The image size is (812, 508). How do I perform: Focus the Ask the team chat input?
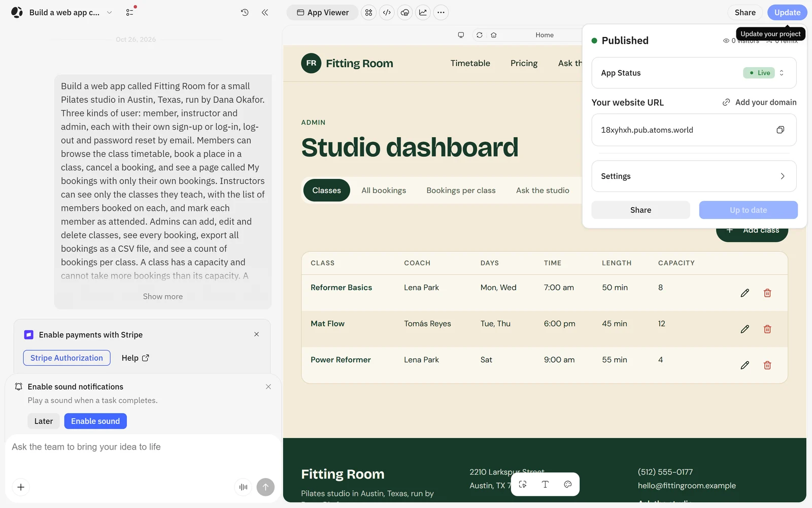pyautogui.click(x=143, y=447)
